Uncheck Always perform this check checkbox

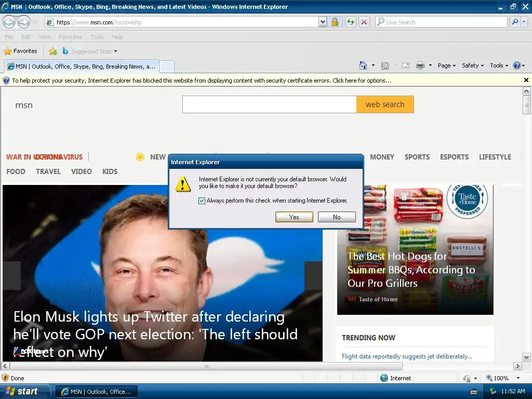point(202,201)
